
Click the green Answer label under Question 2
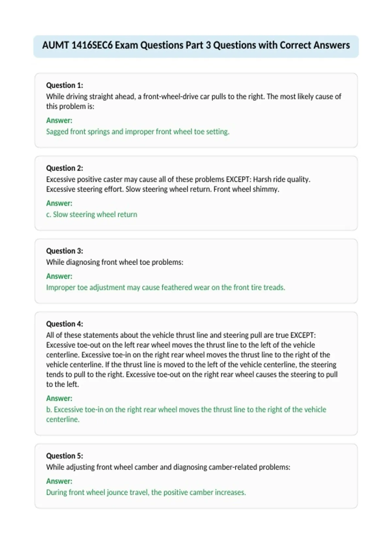(x=59, y=203)
